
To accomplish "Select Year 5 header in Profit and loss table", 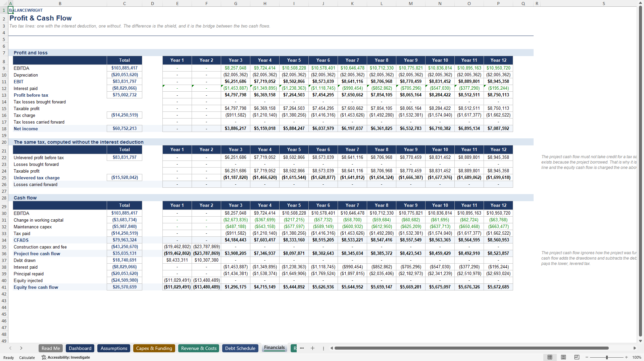I will tap(294, 60).
